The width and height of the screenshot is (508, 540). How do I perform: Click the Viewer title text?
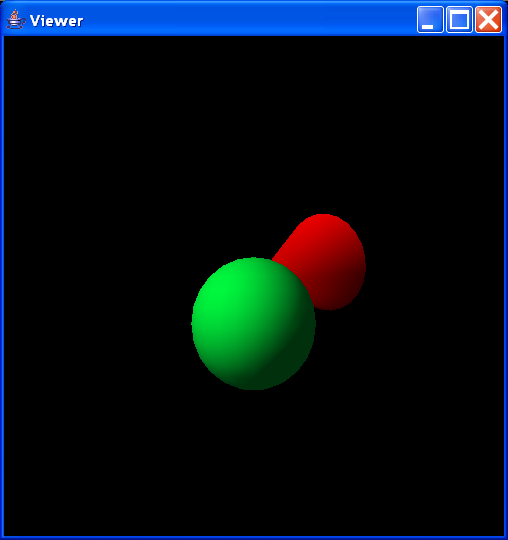tap(56, 21)
